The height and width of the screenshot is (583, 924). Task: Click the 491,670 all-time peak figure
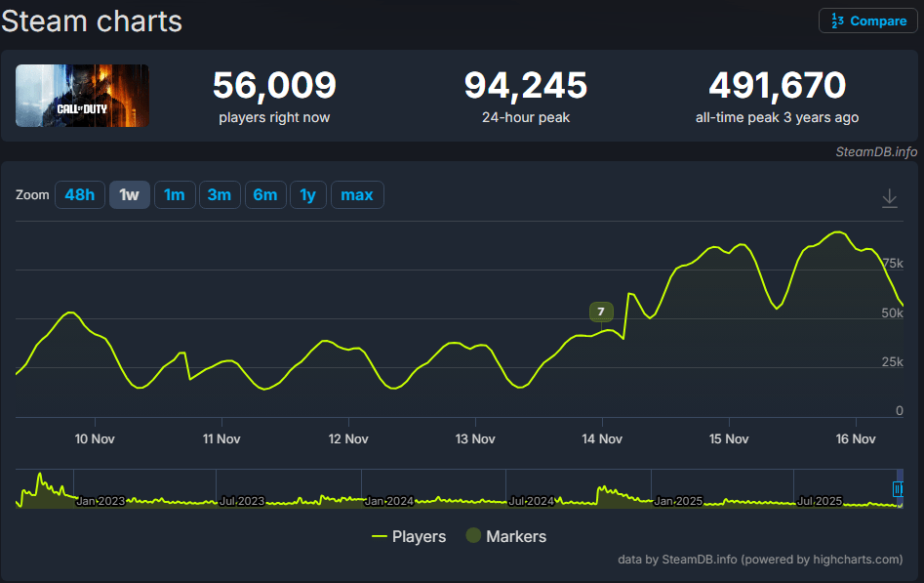tap(777, 86)
